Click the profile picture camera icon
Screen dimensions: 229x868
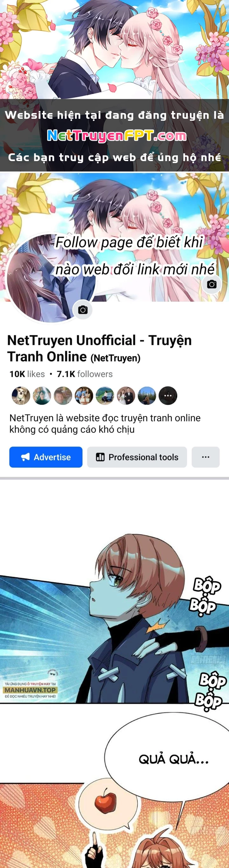83,310
